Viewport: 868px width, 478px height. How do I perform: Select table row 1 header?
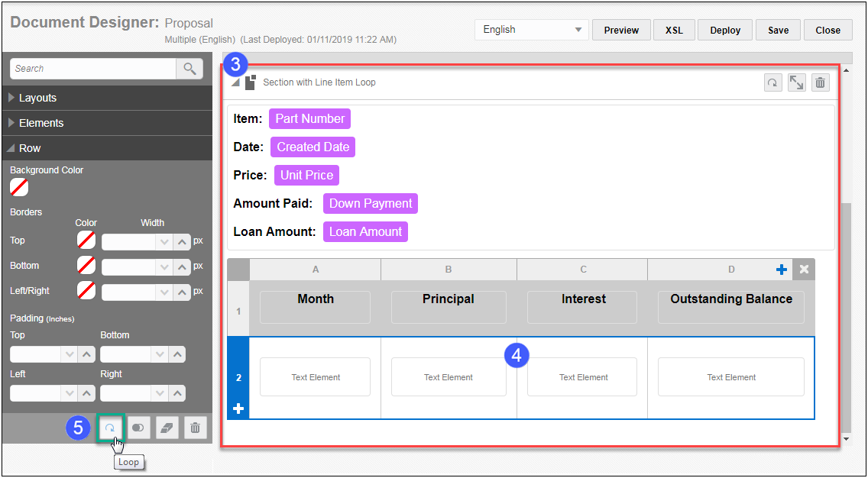pyautogui.click(x=238, y=312)
